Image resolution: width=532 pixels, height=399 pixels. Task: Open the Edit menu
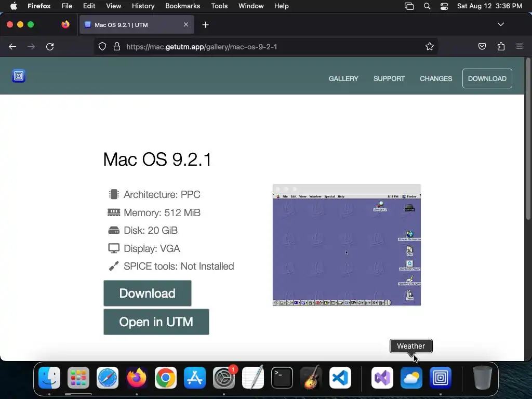(x=89, y=6)
